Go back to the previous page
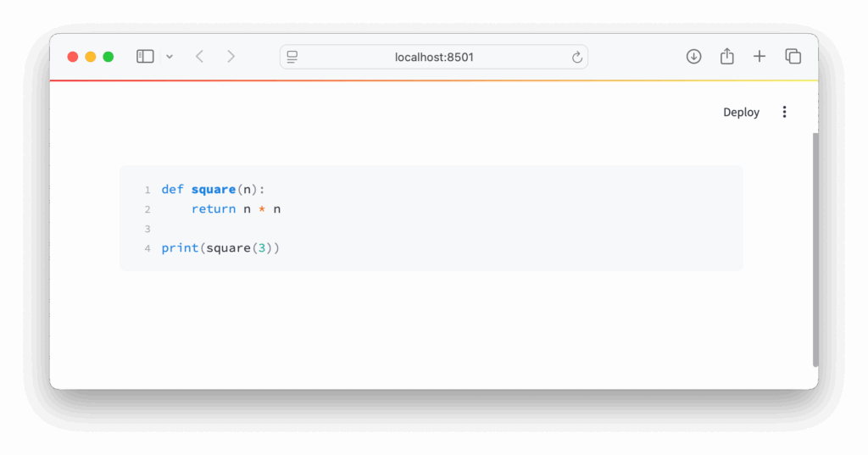868x455 pixels. pyautogui.click(x=199, y=57)
